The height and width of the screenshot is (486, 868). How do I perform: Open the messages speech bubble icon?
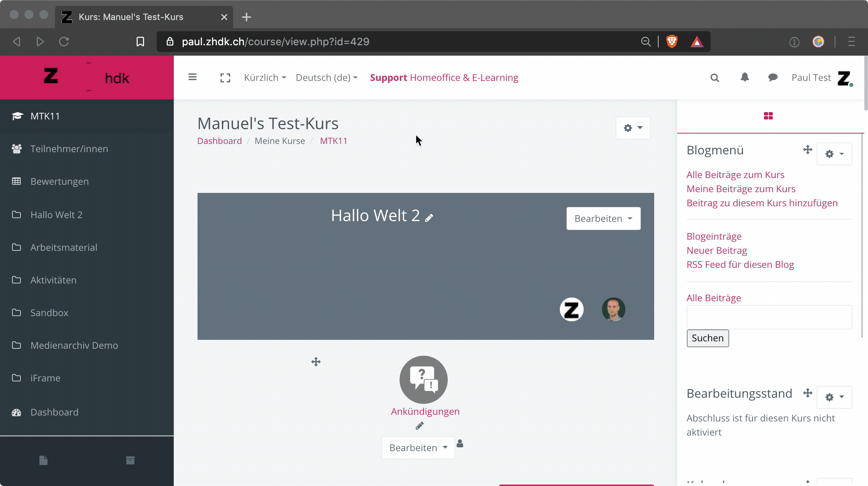(x=773, y=77)
